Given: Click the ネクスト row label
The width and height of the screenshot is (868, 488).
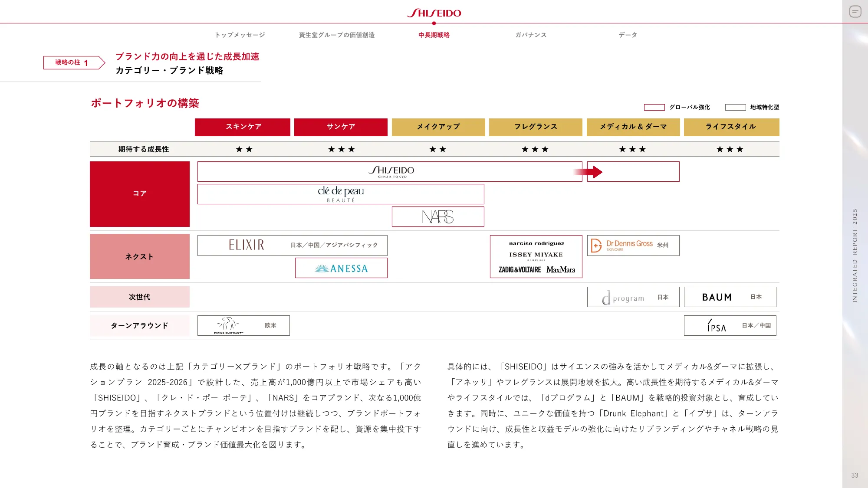Looking at the screenshot, I should (140, 256).
